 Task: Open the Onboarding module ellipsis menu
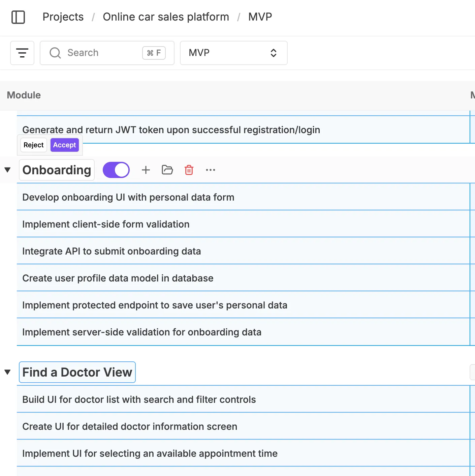click(210, 170)
